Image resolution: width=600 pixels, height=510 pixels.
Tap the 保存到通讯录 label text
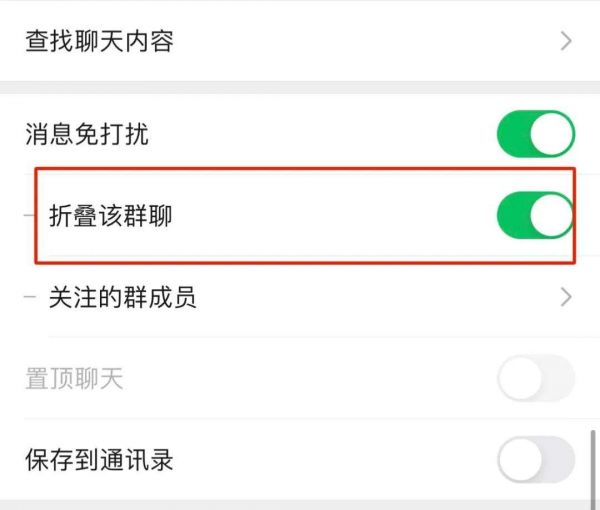[x=99, y=460]
